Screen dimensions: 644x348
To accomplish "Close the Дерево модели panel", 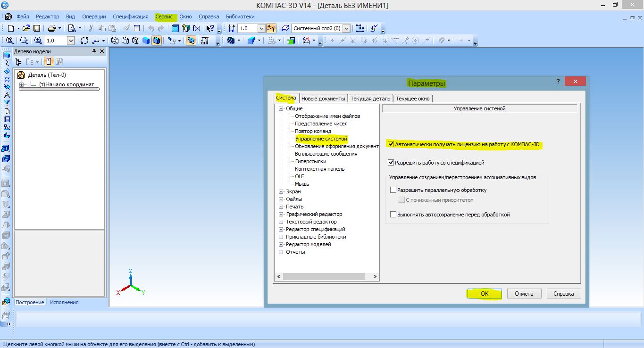I will click(x=101, y=51).
